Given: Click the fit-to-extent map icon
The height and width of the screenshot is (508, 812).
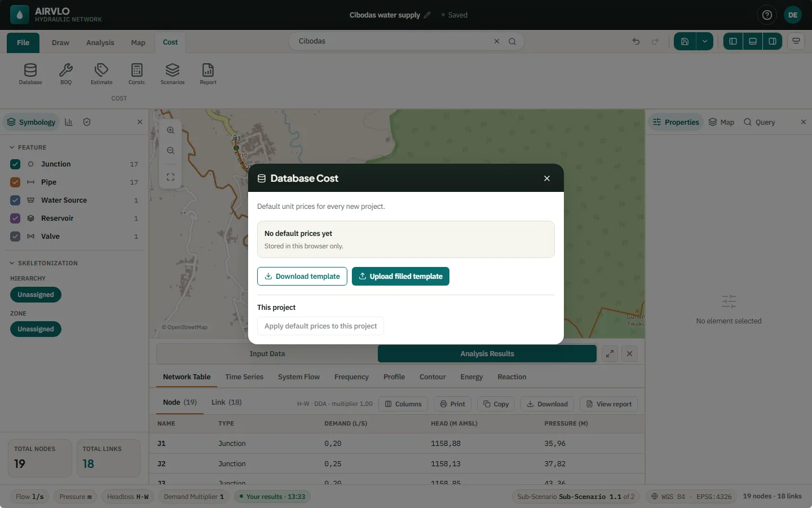Looking at the screenshot, I should 170,177.
